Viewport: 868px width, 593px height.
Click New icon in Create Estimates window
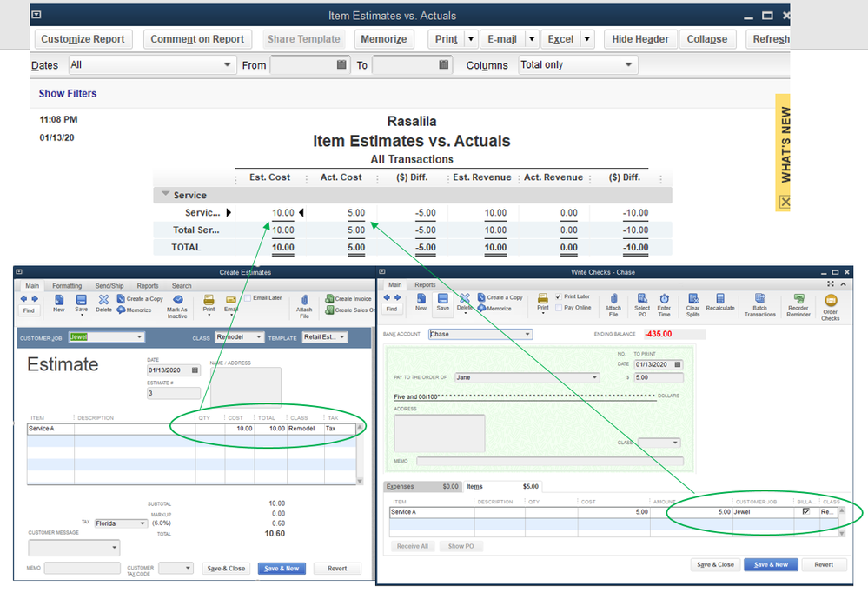[59, 300]
